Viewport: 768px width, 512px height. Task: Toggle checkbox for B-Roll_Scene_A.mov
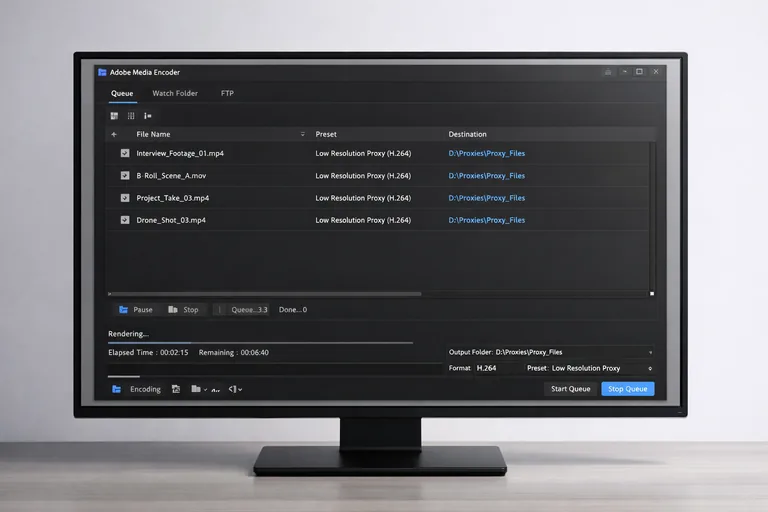125,175
